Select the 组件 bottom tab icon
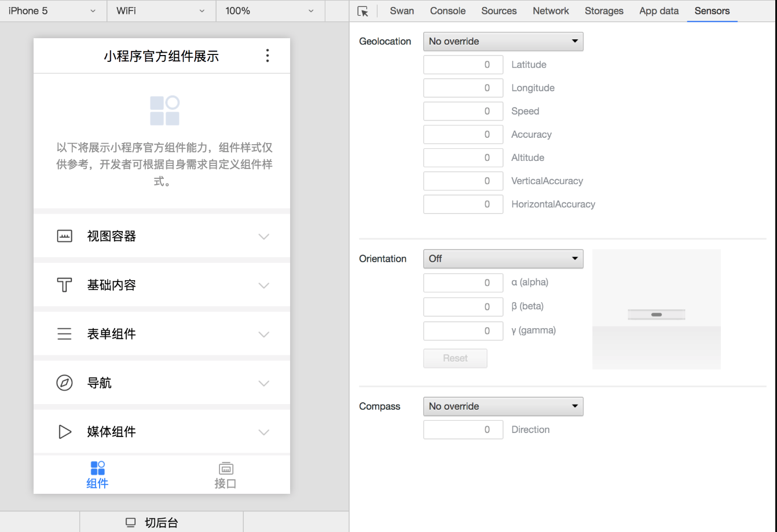Image resolution: width=777 pixels, height=532 pixels. (x=97, y=468)
